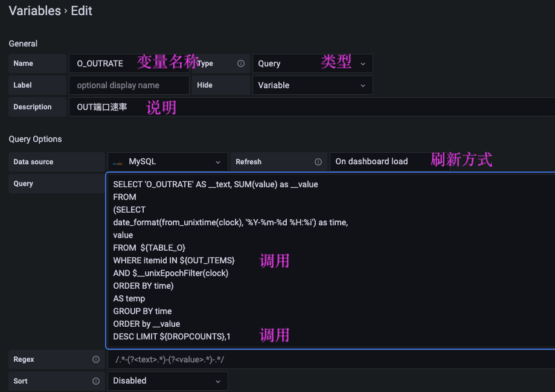
Task: Click the line 'AND $__unixEpochFilter(clock)'
Action: tap(170, 274)
